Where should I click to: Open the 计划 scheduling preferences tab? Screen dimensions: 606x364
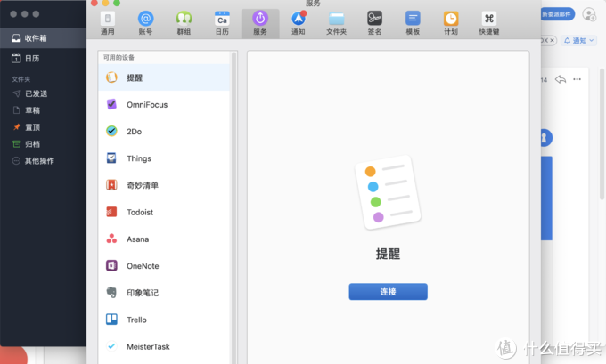[451, 23]
